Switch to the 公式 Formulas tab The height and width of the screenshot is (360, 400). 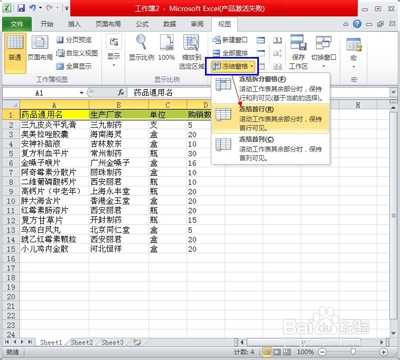142,24
